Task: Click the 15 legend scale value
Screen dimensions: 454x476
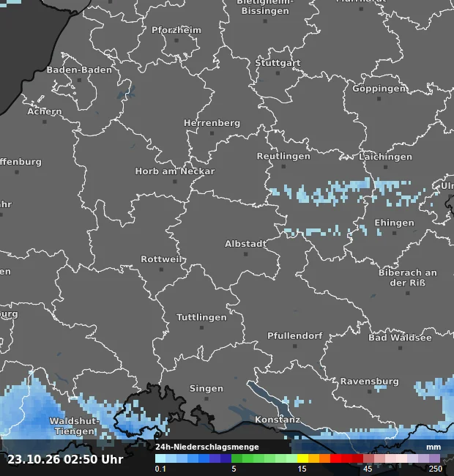Action: pyautogui.click(x=302, y=469)
